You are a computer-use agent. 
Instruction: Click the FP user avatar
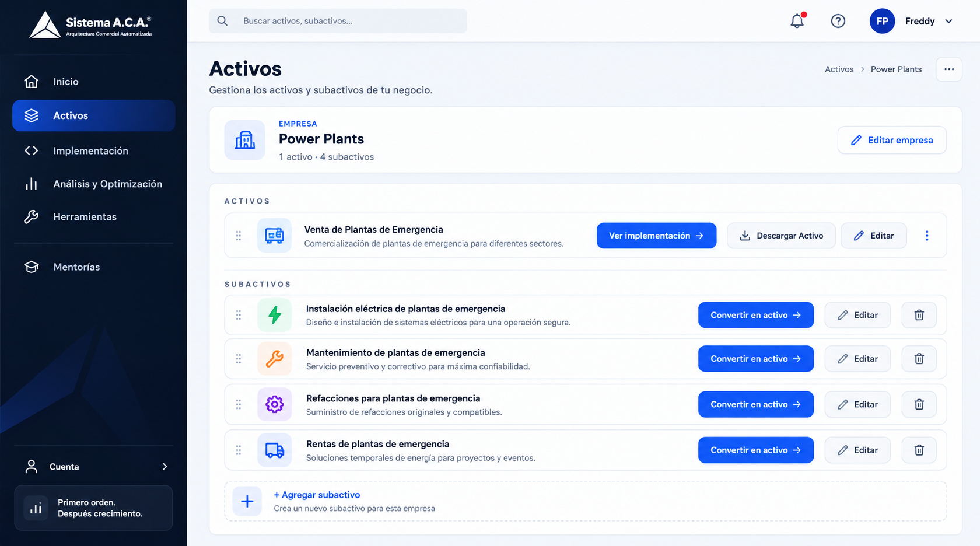point(882,21)
